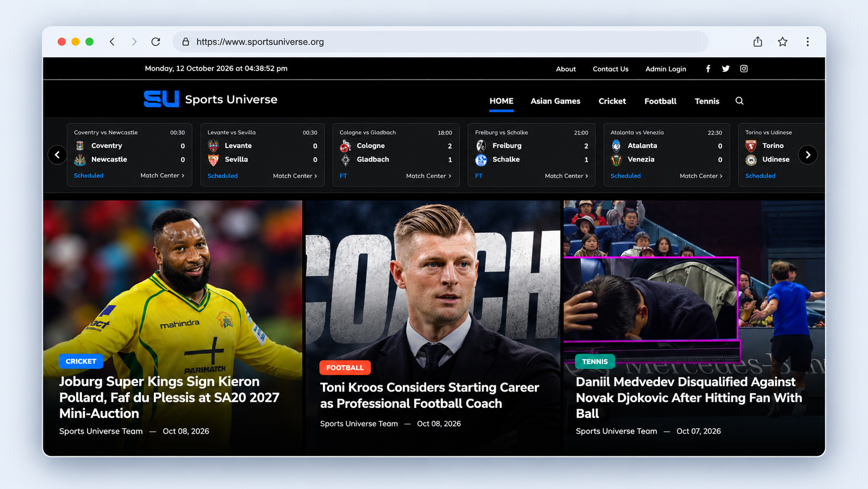Click the search magnifier in site nav
The width and height of the screenshot is (868, 489).
(x=740, y=101)
